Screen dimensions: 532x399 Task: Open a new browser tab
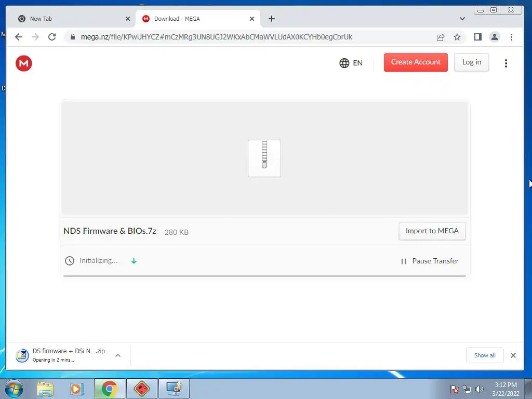(271, 19)
